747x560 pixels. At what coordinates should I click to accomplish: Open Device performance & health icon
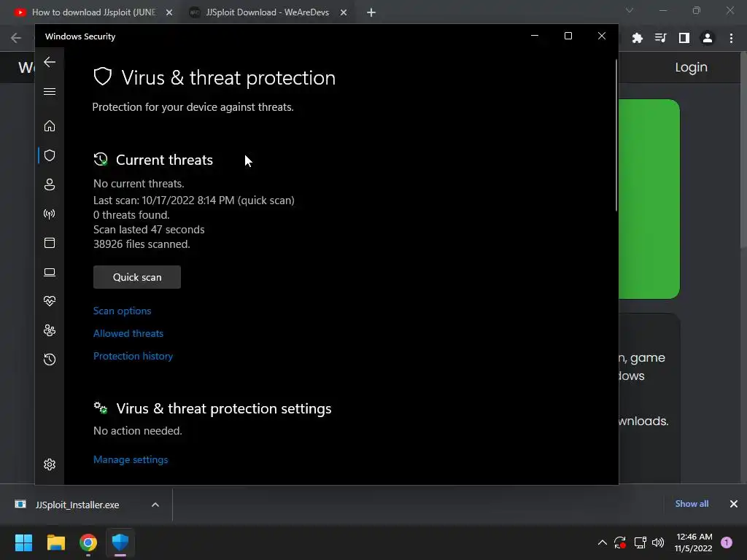pos(50,301)
